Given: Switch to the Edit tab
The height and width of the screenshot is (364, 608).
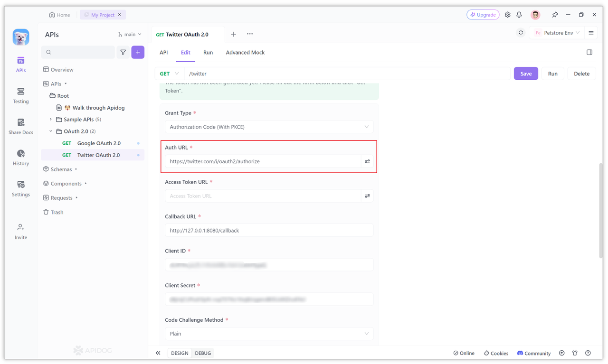Looking at the screenshot, I should coord(186,52).
